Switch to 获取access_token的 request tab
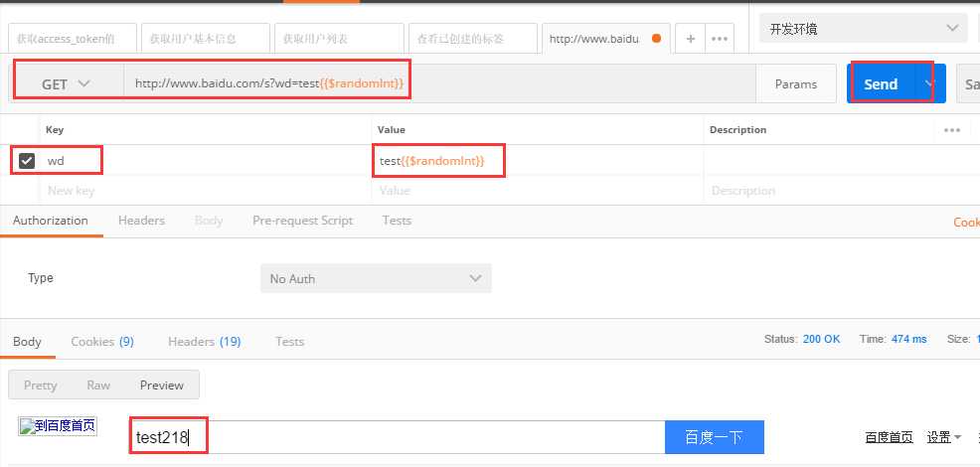 (72, 39)
